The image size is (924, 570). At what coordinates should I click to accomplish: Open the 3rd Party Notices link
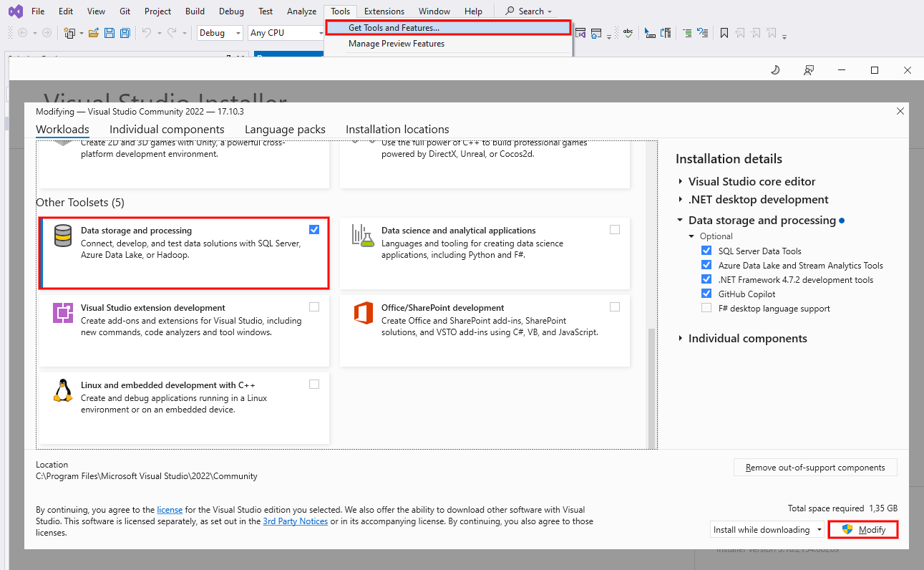tap(295, 521)
